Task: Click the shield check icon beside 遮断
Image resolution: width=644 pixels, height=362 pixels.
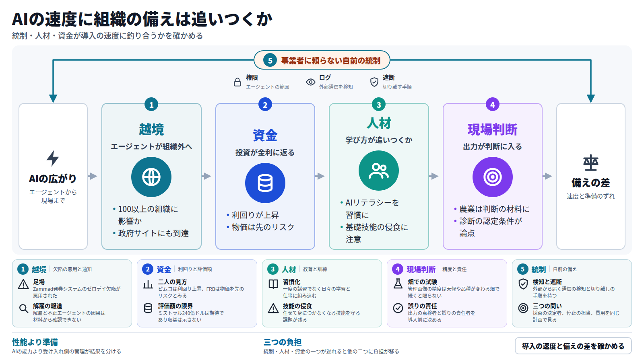Action: [x=374, y=82]
